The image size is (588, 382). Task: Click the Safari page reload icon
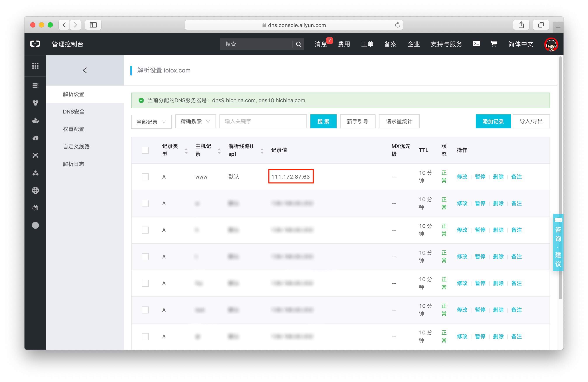[397, 25]
